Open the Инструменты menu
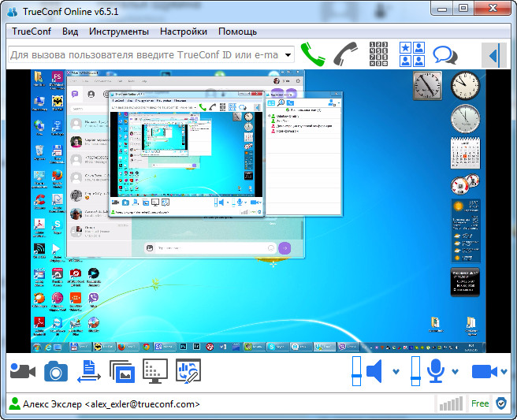Viewport: 517px width, 420px height. (x=118, y=32)
